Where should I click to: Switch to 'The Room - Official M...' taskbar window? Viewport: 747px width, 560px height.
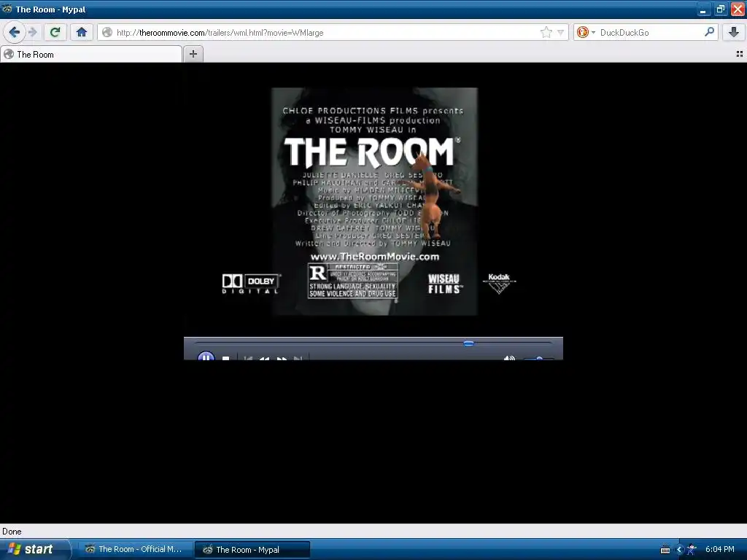[x=135, y=549]
